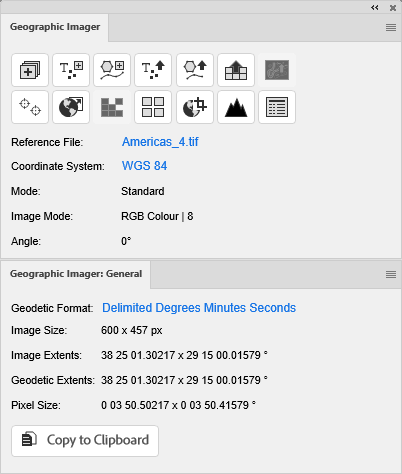This screenshot has height=474, width=402.
Task: Open the properties table list icon
Action: tap(277, 107)
